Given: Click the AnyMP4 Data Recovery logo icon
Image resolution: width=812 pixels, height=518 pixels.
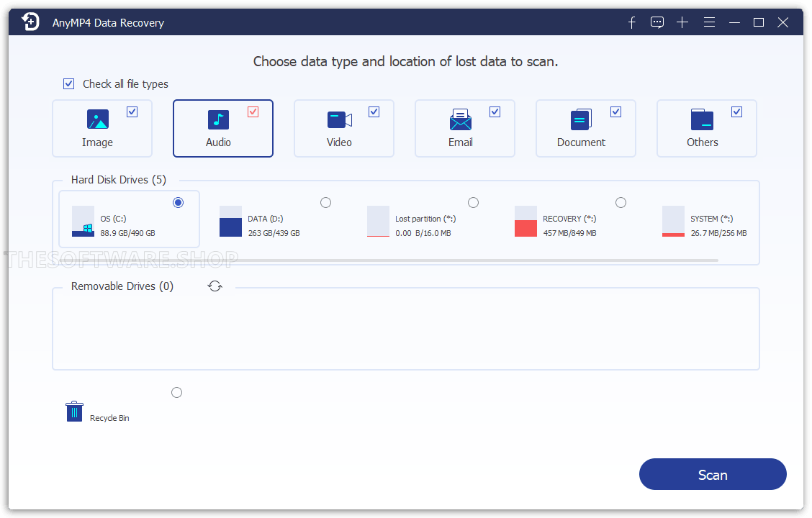Looking at the screenshot, I should click(x=30, y=22).
